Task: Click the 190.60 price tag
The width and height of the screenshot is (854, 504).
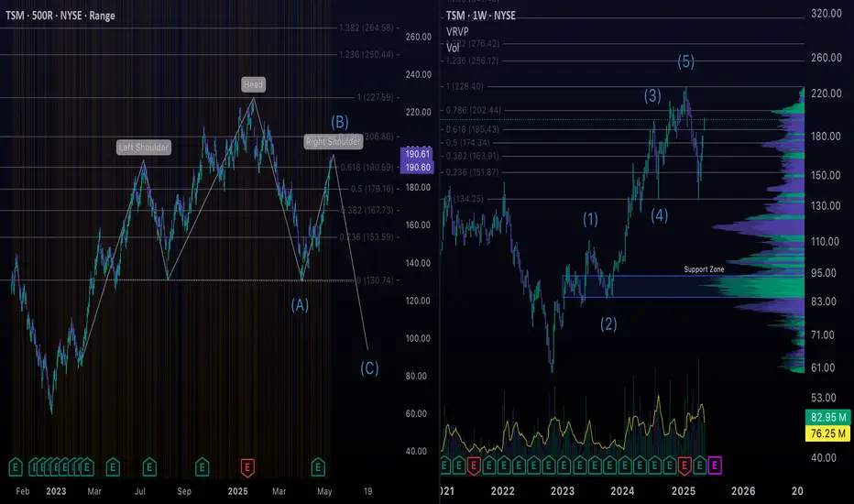Action: coord(417,168)
